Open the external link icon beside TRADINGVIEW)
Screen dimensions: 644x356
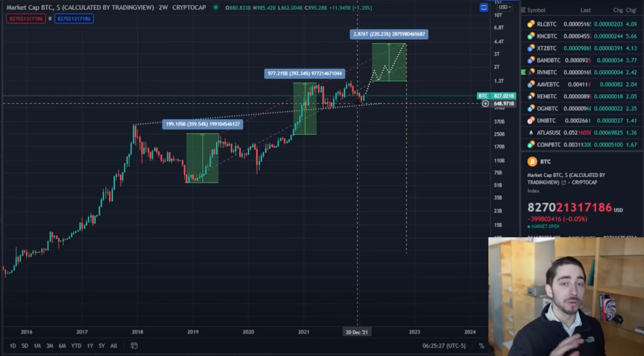pyautogui.click(x=564, y=182)
